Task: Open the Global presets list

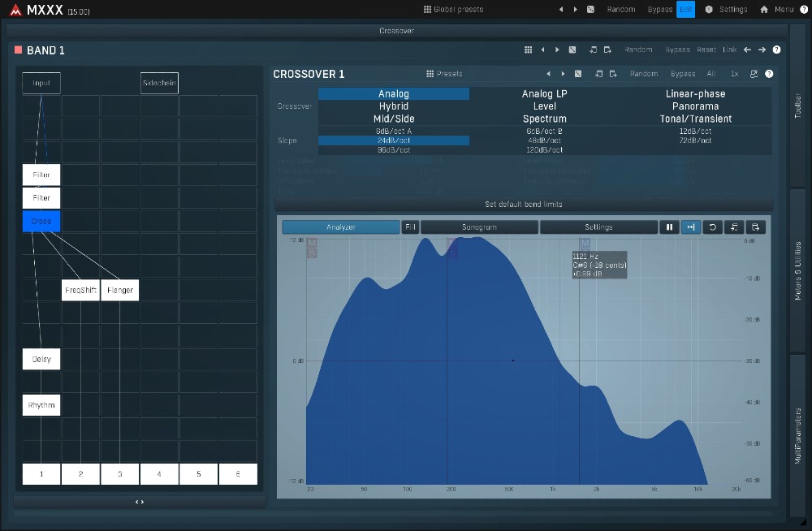Action: coord(453,10)
